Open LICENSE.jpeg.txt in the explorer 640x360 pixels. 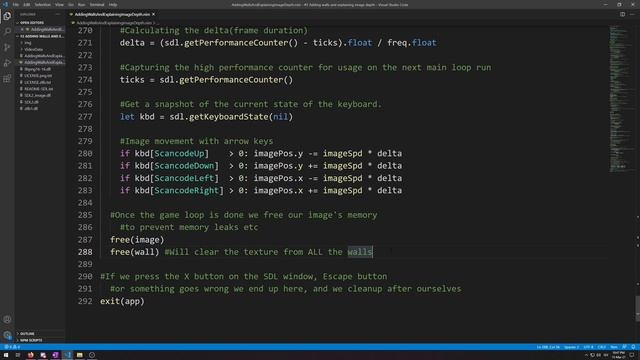pos(38,76)
